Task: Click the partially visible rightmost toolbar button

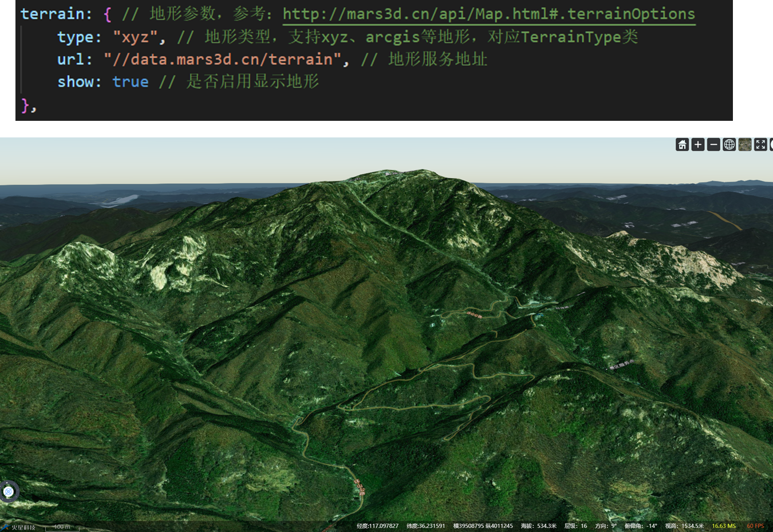Action: [771, 145]
